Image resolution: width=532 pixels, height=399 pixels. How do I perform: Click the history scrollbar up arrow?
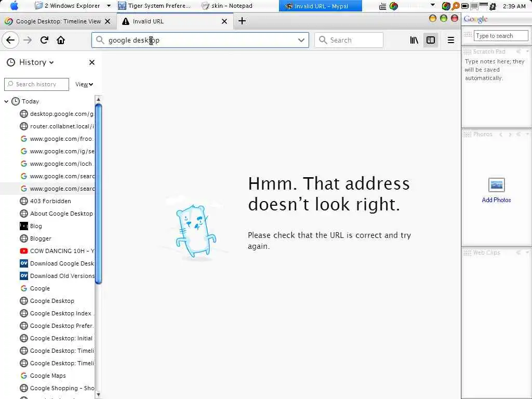pyautogui.click(x=98, y=99)
